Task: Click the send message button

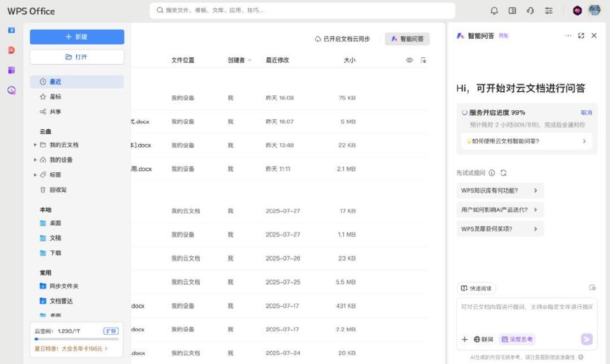Action: pos(587,339)
